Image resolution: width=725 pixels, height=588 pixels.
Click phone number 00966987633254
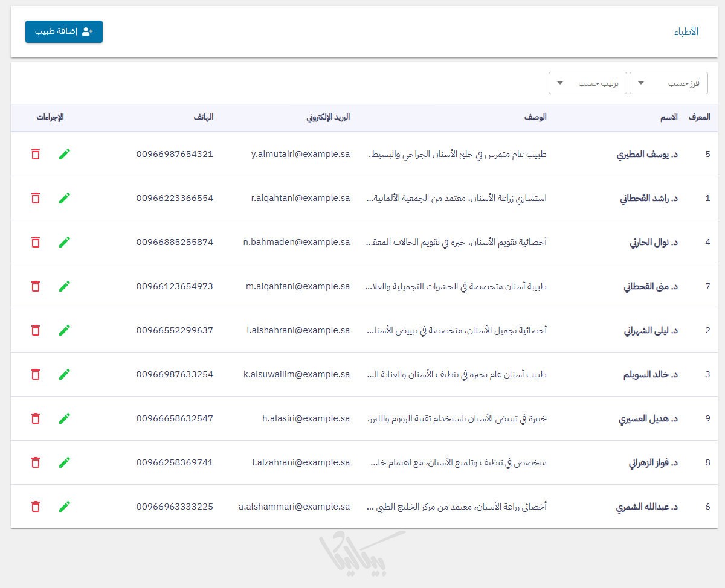[175, 374]
